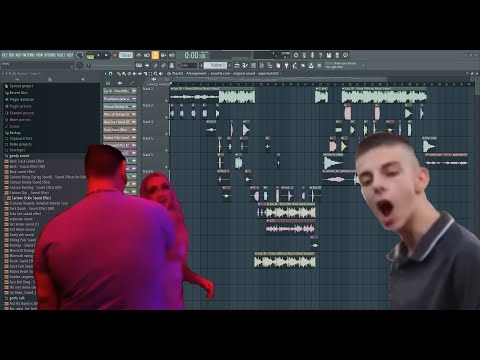This screenshot has height=360, width=480.
Task: Toggle step editing pencil icon
Action: 155,65
